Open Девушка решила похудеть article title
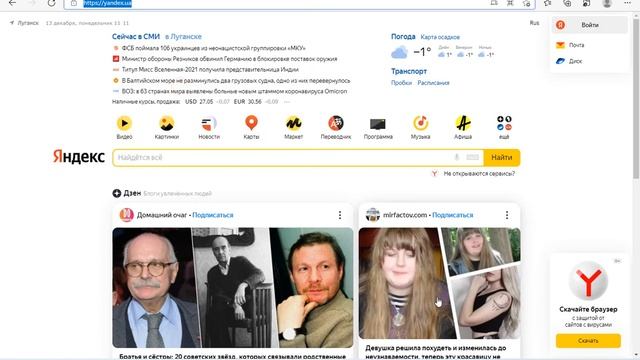 coord(436,352)
